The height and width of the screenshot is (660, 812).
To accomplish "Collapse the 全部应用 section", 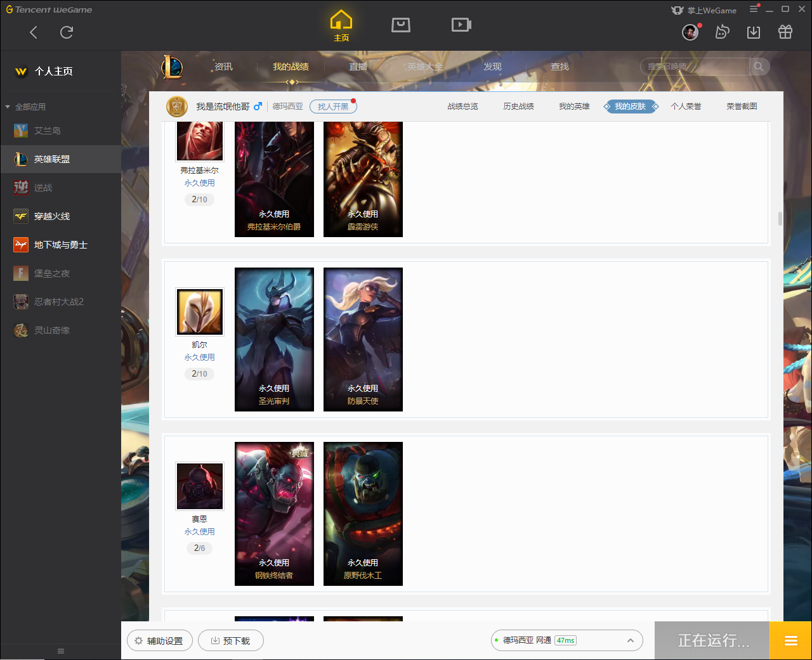I will tap(26, 107).
